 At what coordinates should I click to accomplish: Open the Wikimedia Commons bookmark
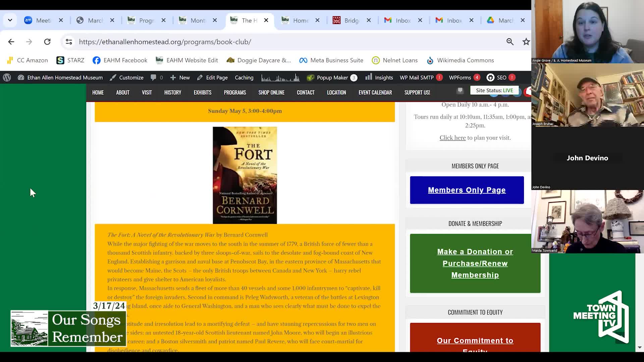tap(460, 60)
